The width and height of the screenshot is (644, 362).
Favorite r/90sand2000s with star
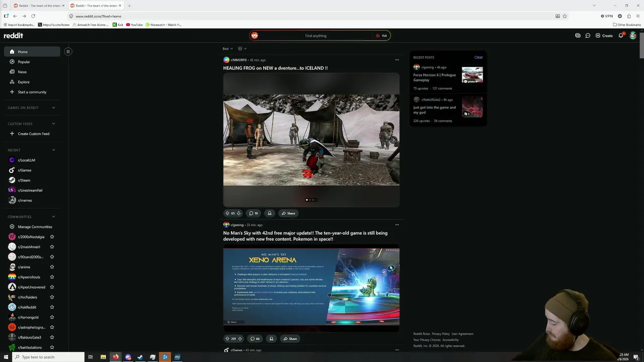[52, 257]
